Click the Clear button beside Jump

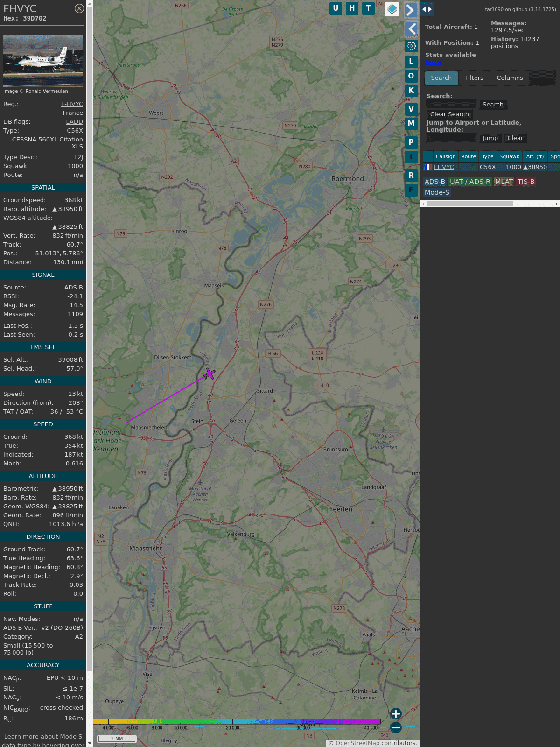515,138
